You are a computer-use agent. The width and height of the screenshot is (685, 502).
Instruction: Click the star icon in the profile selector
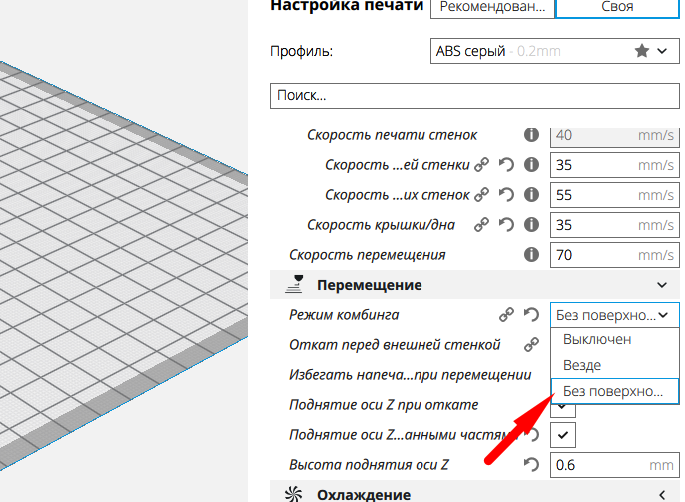641,50
